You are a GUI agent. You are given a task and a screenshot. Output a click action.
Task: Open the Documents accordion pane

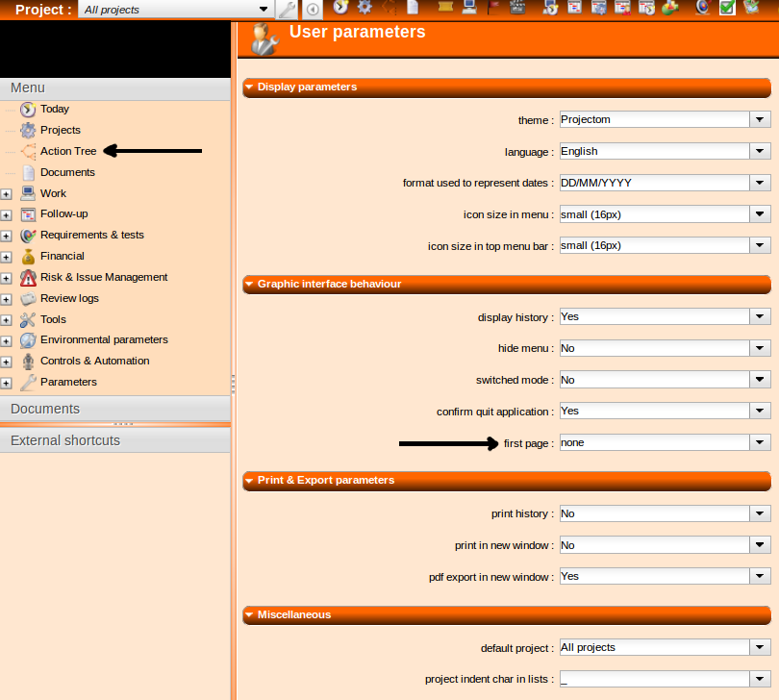(45, 409)
